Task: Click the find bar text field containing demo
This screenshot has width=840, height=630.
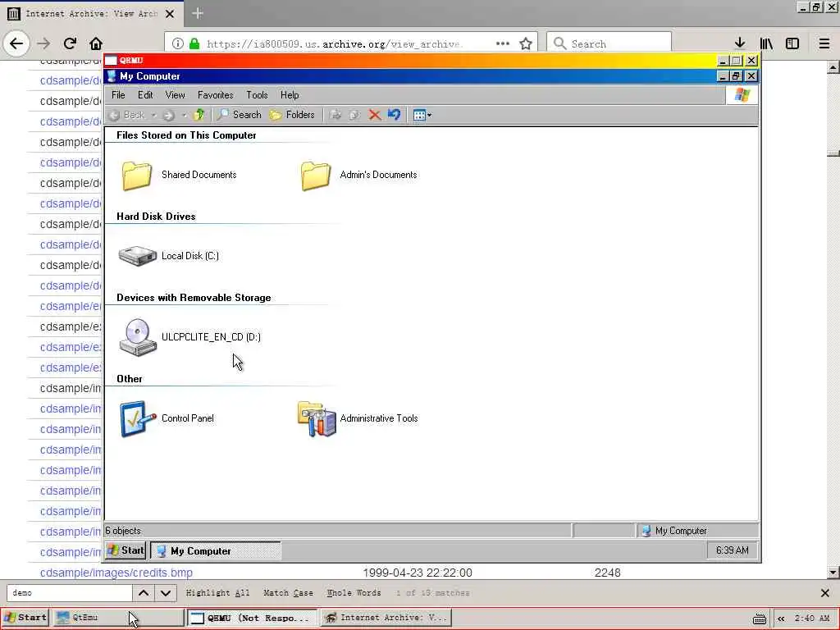Action: (x=69, y=593)
